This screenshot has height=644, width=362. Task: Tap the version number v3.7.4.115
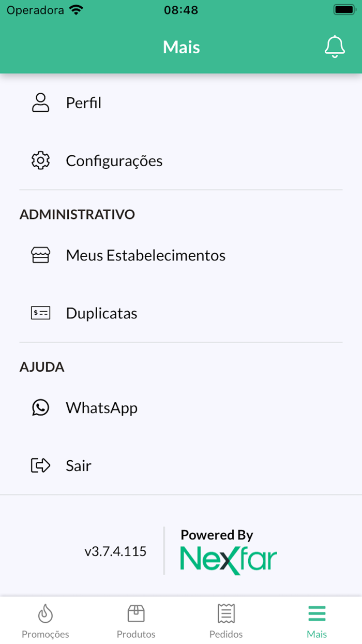coord(116,551)
